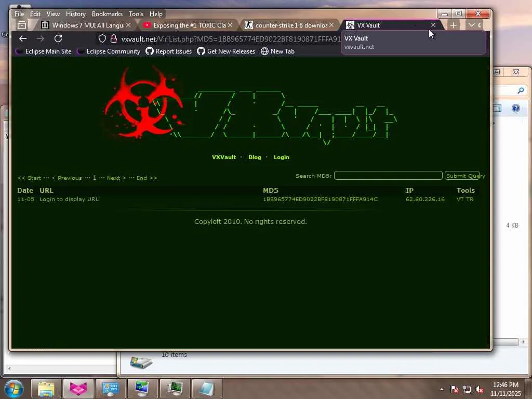Close the Exposing the #1 TOXIC tab
The width and height of the screenshot is (532, 399).
coord(230,25)
